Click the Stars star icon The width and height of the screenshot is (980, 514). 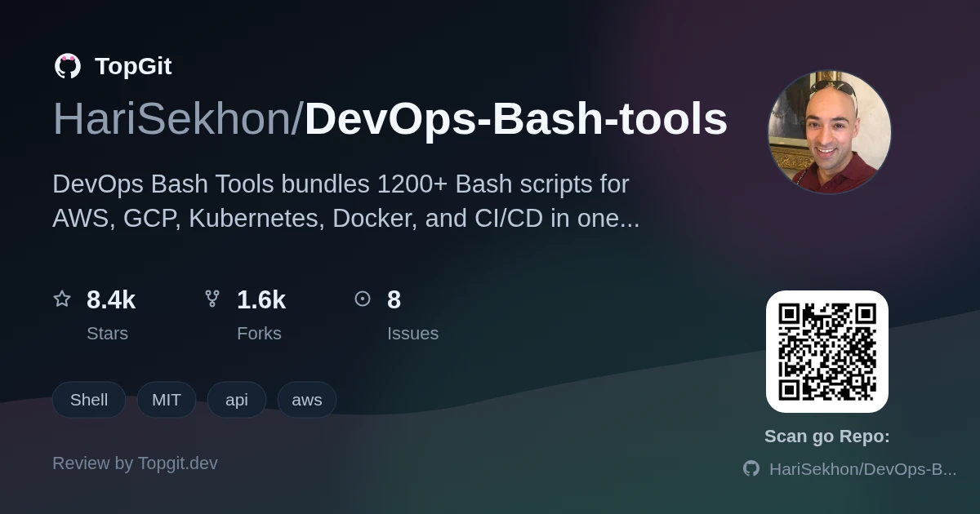pyautogui.click(x=62, y=299)
